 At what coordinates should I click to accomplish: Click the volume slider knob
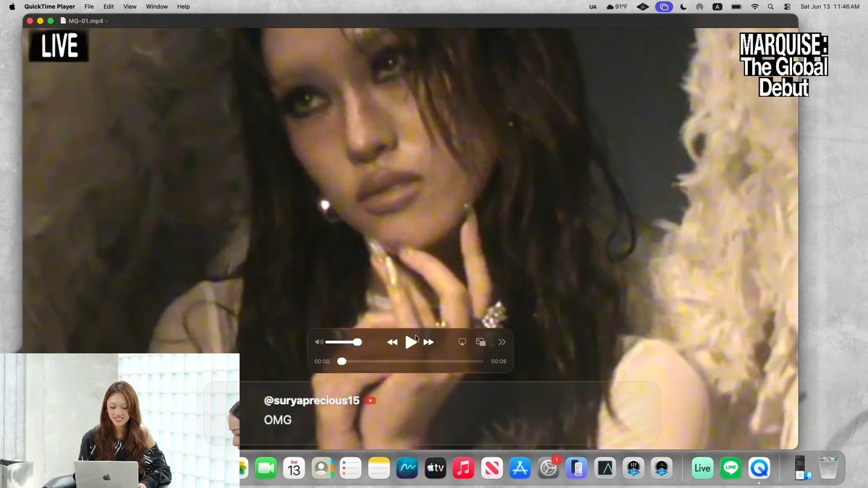coord(357,342)
